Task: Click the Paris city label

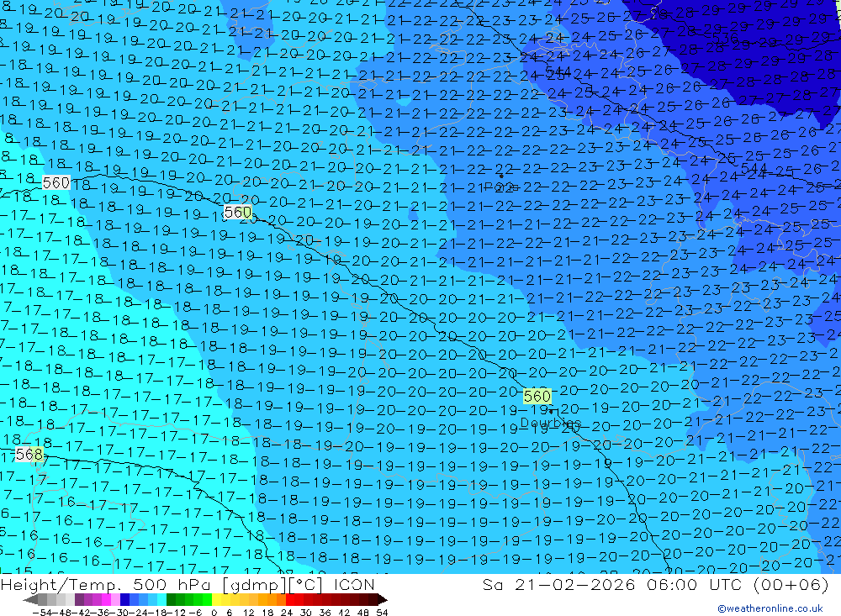Action: coord(501,187)
